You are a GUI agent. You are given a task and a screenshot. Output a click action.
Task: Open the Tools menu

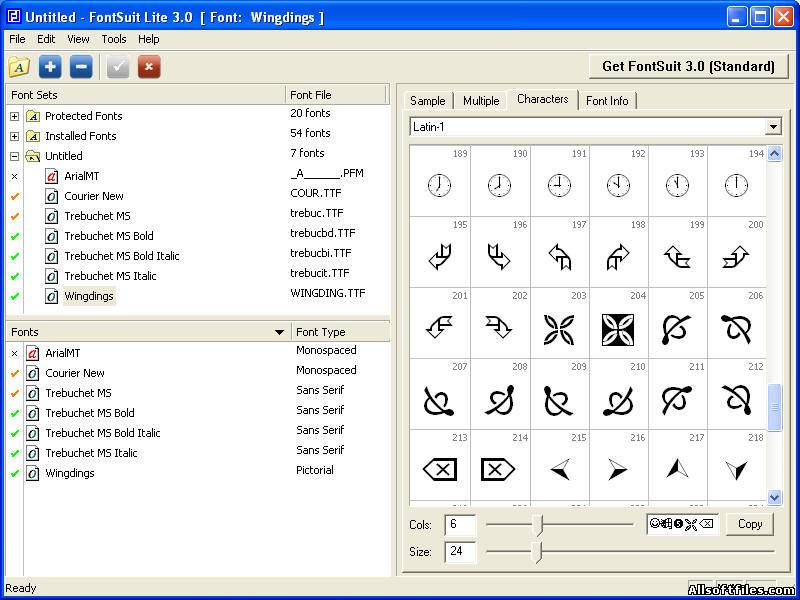(x=114, y=39)
